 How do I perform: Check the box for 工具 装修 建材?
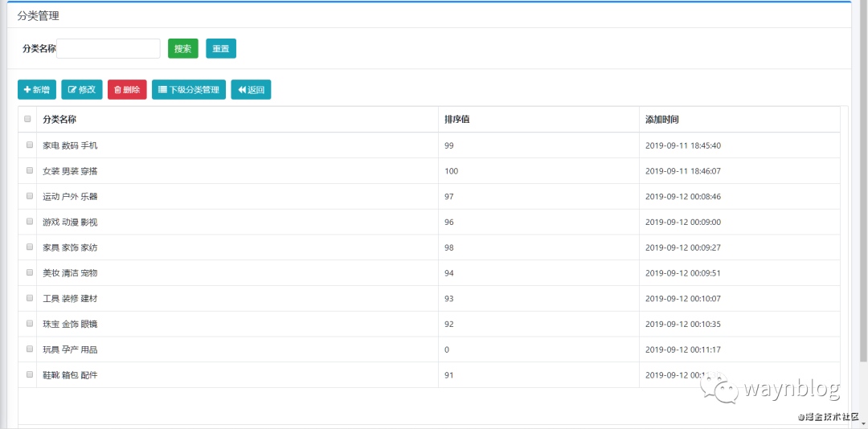[30, 298]
